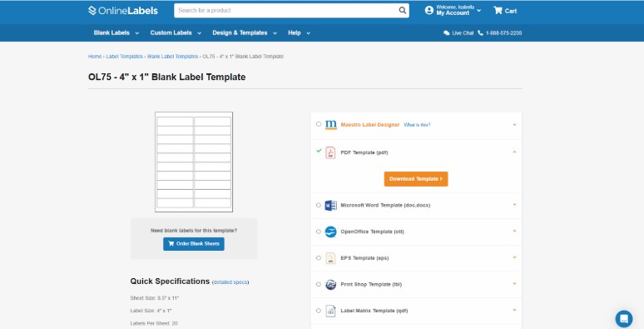644x329 pixels.
Task: Click the Download Template button
Action: click(x=416, y=179)
